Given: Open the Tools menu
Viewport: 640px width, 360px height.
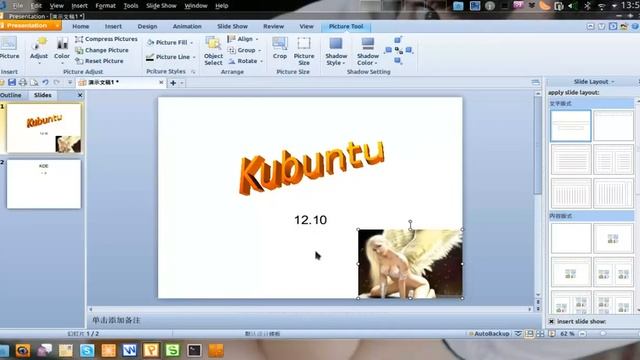Looking at the screenshot, I should [131, 6].
